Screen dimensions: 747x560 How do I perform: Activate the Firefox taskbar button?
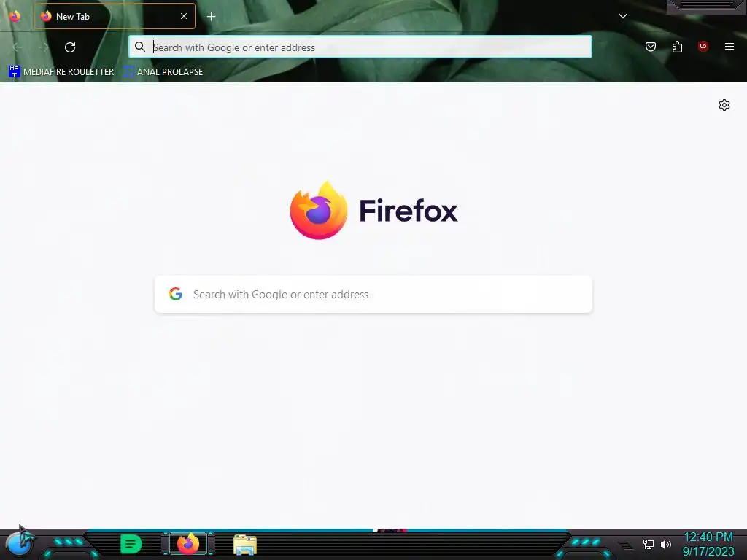coord(188,544)
